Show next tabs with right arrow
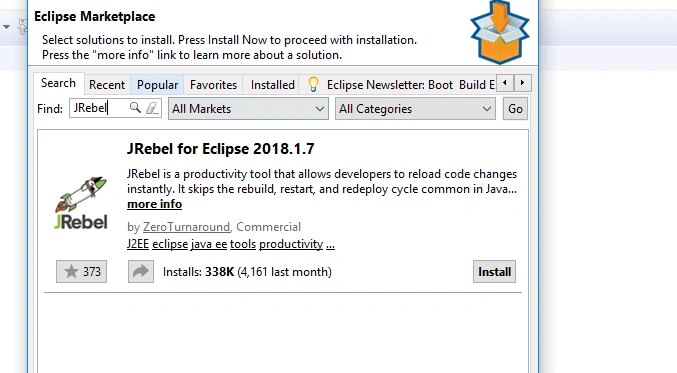Image resolution: width=677 pixels, height=373 pixels. pos(522,82)
